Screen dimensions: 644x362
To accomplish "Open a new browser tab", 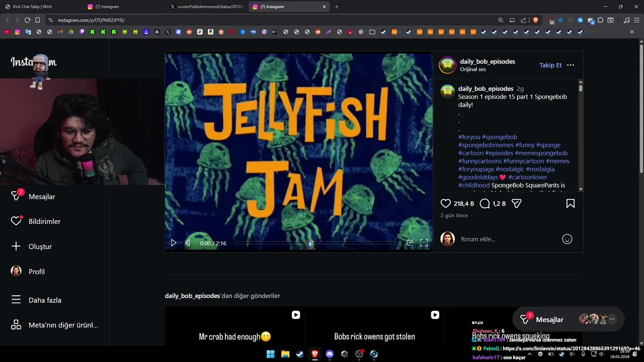I will (x=337, y=7).
